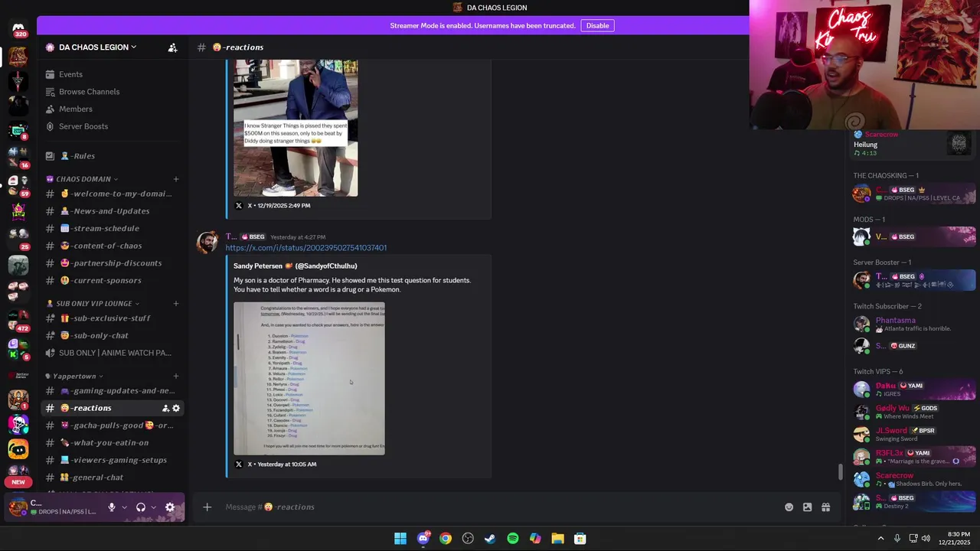Open microphone input options arrow
Screen dimensions: 980x551
tap(124, 507)
